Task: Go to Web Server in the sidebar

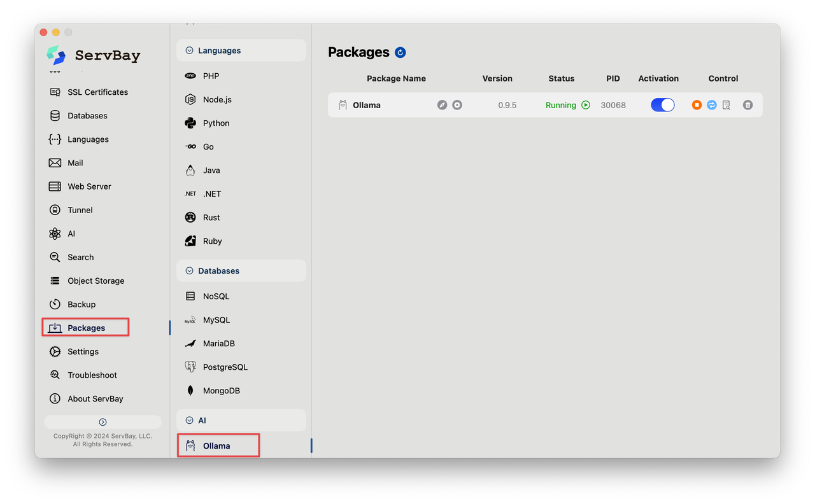Action: click(89, 186)
